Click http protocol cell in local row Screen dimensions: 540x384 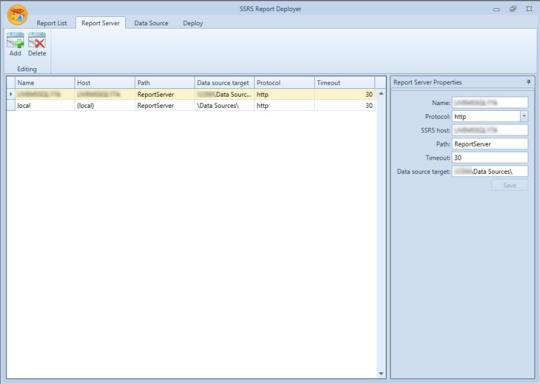284,105
